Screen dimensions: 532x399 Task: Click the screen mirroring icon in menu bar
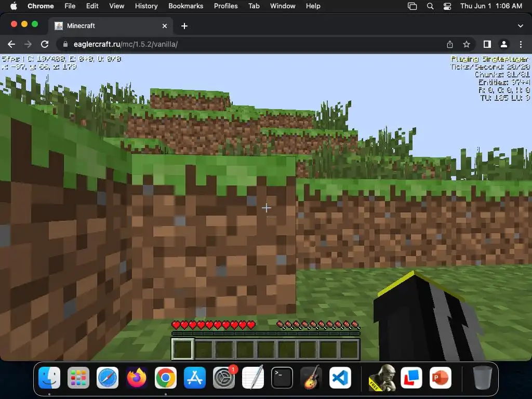point(412,6)
